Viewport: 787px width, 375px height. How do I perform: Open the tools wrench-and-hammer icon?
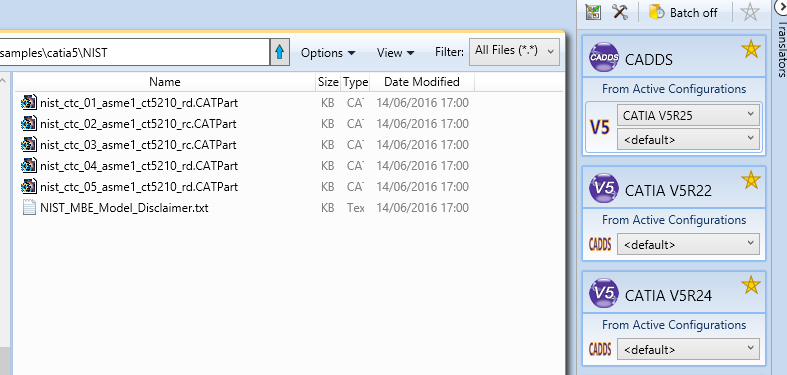[x=620, y=12]
